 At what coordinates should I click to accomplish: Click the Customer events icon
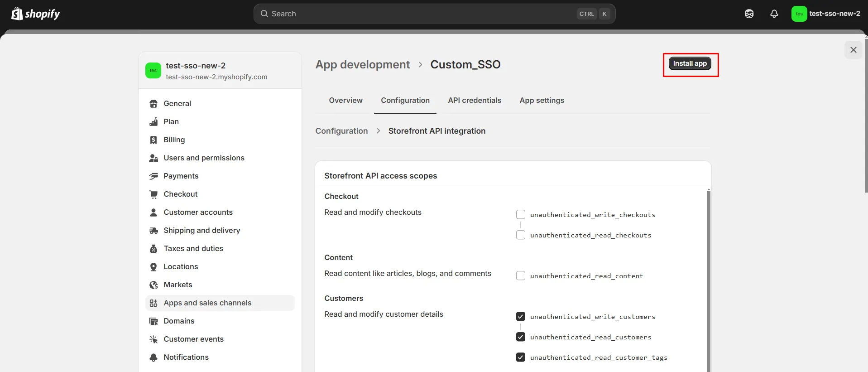tap(153, 339)
